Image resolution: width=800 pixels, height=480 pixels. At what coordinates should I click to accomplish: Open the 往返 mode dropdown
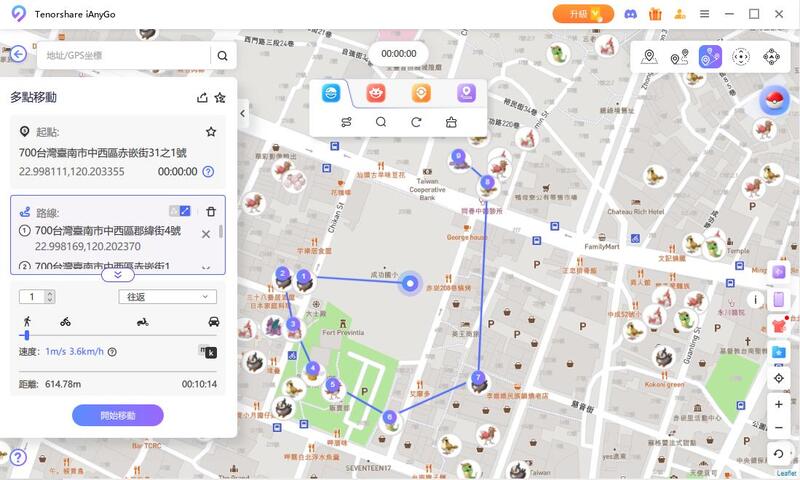[168, 297]
